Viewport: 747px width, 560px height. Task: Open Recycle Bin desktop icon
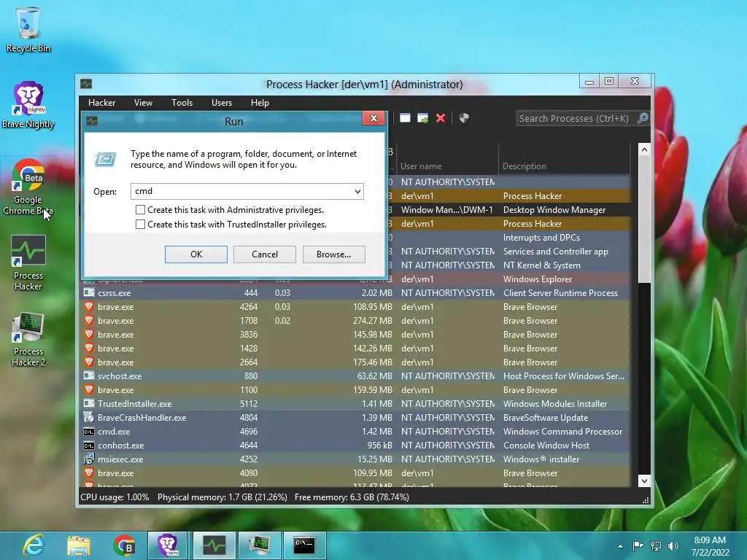point(28,29)
